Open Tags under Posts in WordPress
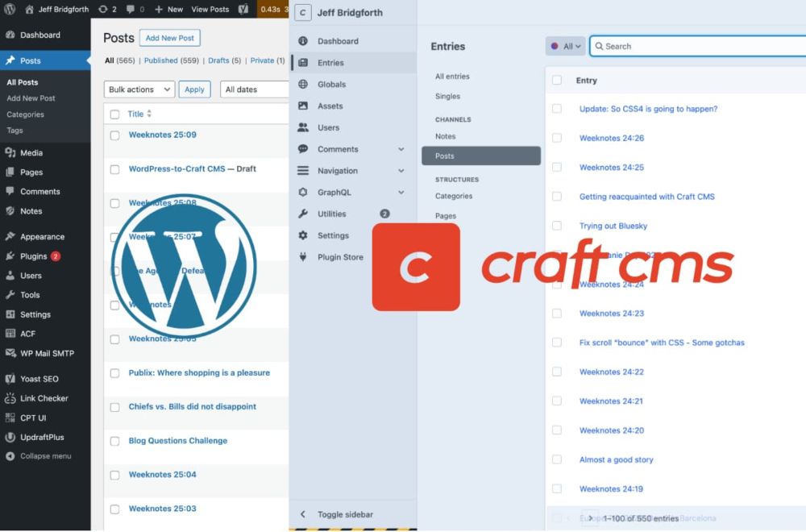806x532 pixels. pyautogui.click(x=15, y=130)
